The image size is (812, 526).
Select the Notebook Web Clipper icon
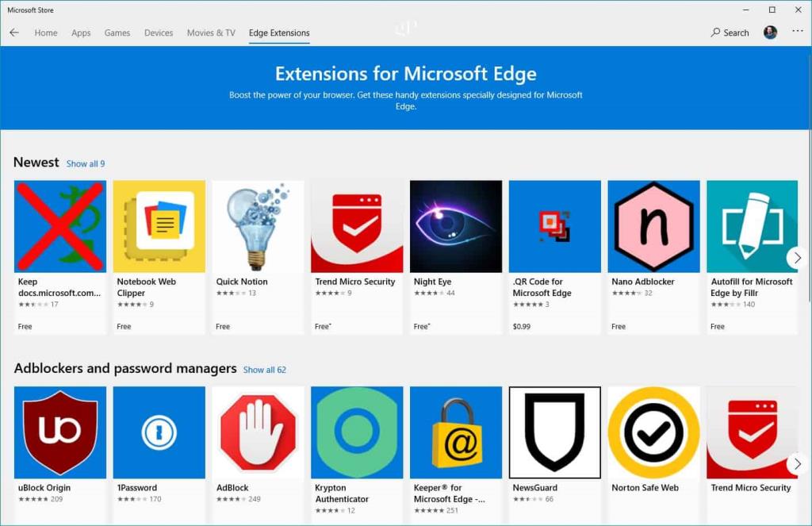point(159,226)
